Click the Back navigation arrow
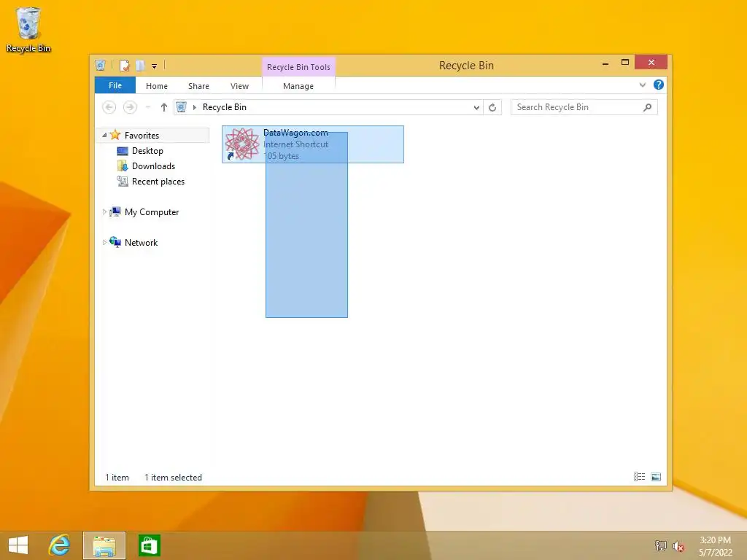Screen dimensions: 747x560 pos(109,107)
